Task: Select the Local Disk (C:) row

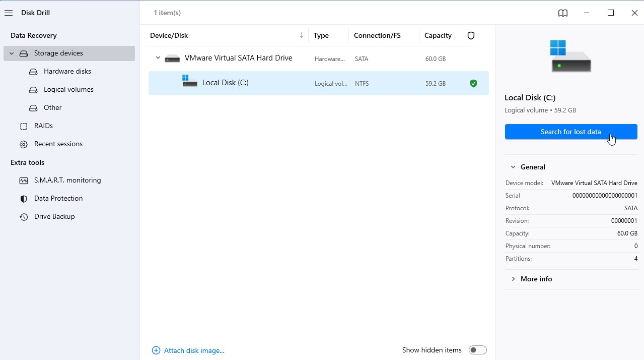Action: point(319,83)
